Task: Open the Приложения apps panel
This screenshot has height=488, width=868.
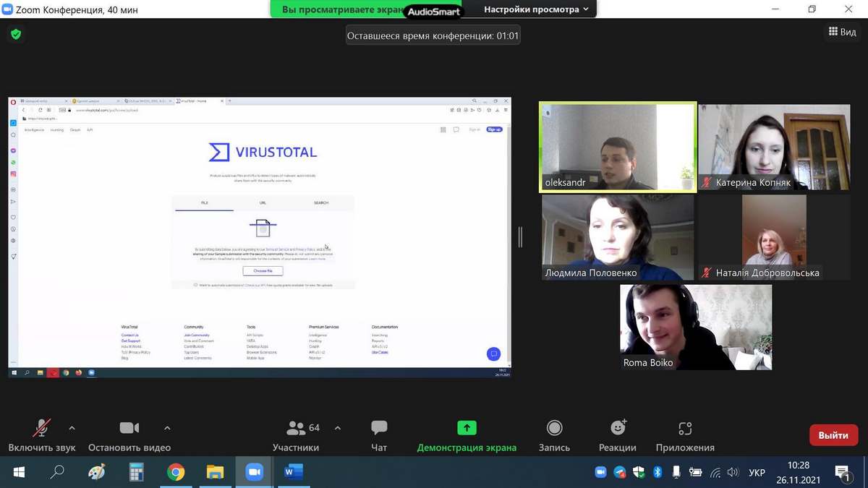Action: [x=685, y=428]
